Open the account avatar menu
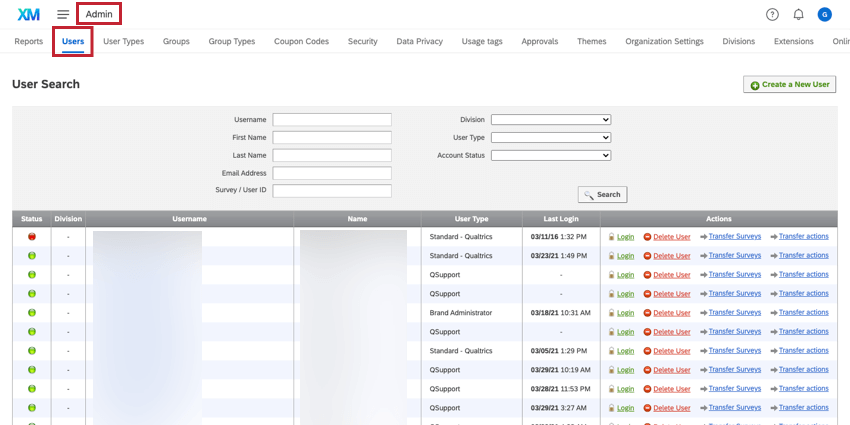 [x=824, y=15]
